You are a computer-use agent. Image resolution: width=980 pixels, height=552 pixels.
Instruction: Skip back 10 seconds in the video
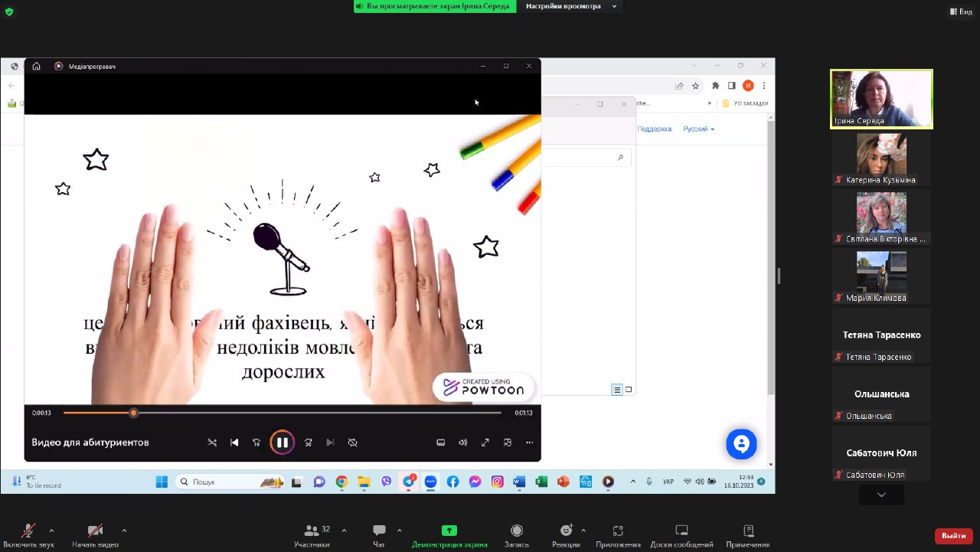click(256, 443)
